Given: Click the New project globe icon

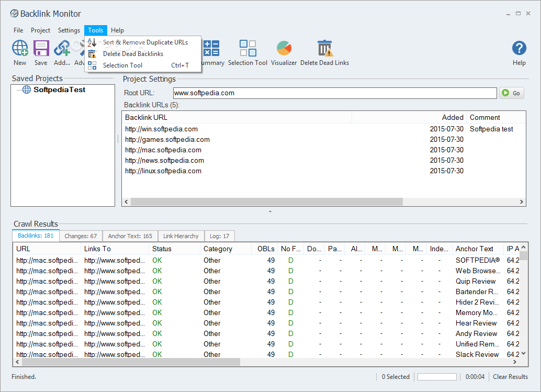Looking at the screenshot, I should coord(20,49).
